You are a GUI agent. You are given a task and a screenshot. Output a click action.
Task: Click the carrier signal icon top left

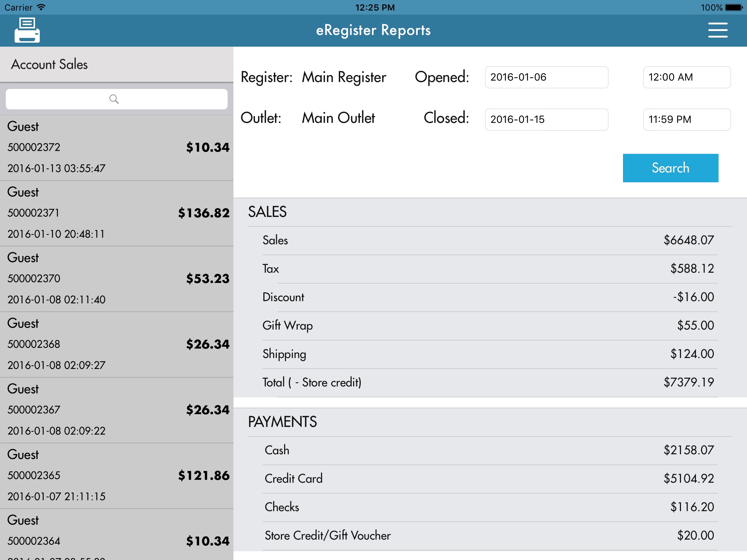point(59,7)
